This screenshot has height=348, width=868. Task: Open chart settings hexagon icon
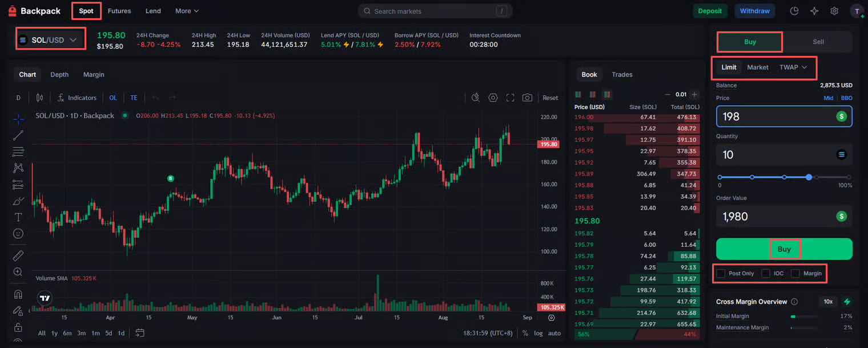[x=493, y=98]
